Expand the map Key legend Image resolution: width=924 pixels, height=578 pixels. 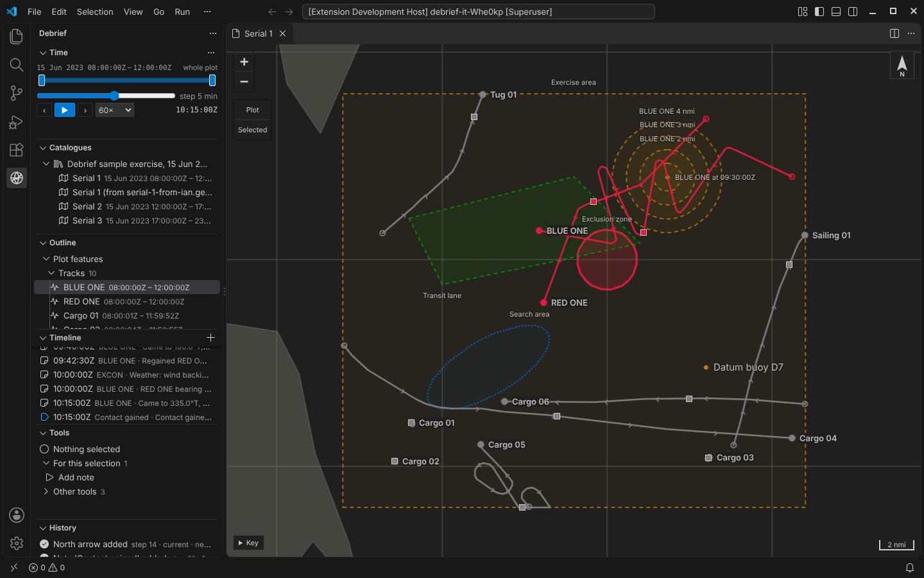click(x=248, y=543)
